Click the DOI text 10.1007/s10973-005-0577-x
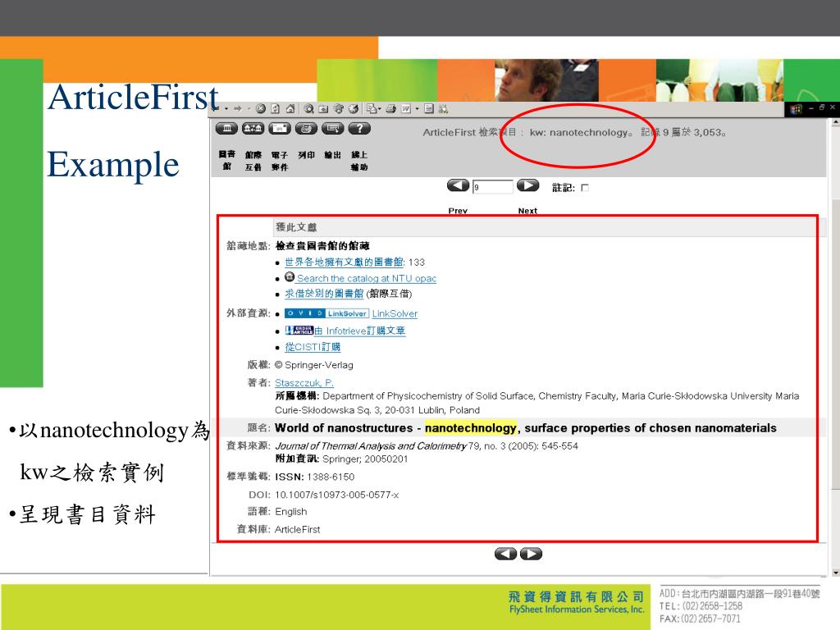840x630 pixels. click(336, 495)
